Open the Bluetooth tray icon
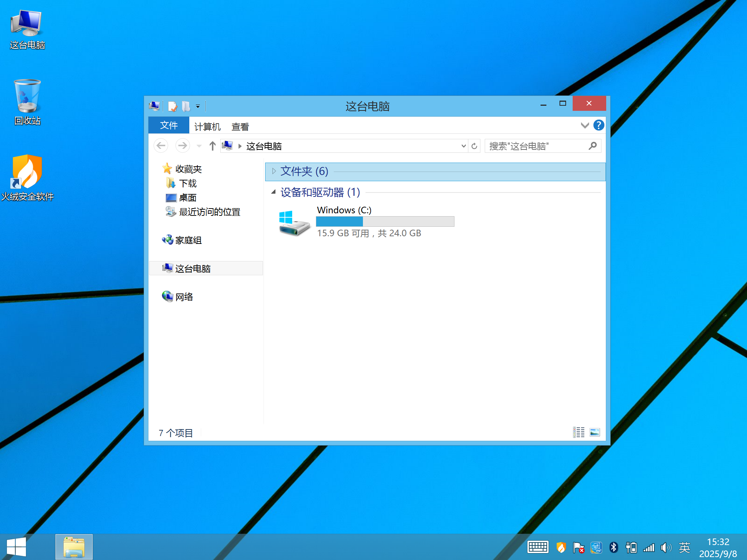Viewport: 747px width, 560px height. click(614, 547)
